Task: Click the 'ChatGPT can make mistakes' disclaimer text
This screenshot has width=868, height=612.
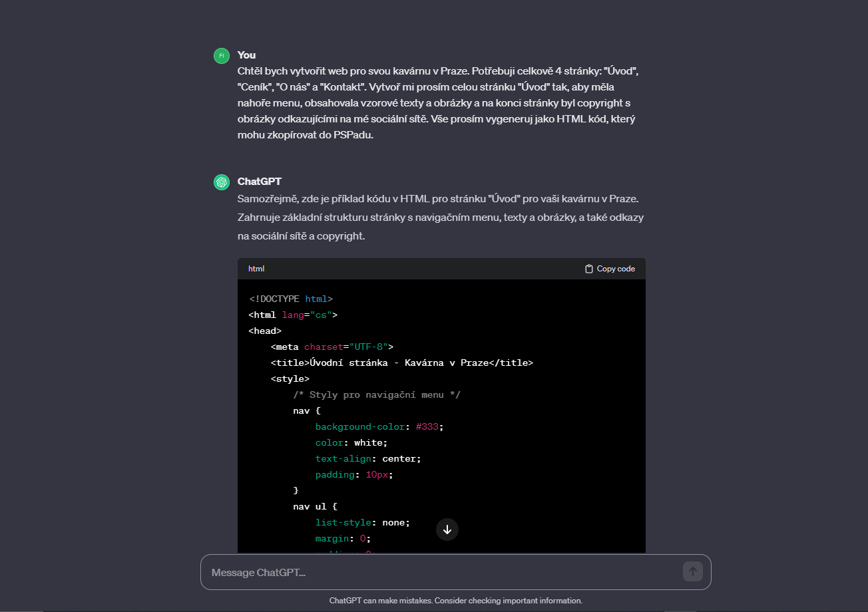Action: (x=456, y=601)
